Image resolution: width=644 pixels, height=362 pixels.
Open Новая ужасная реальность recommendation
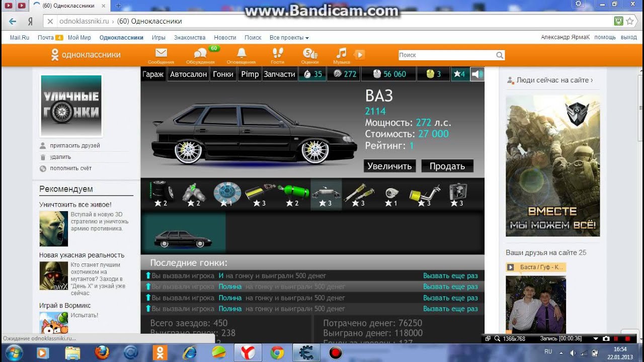(82, 255)
